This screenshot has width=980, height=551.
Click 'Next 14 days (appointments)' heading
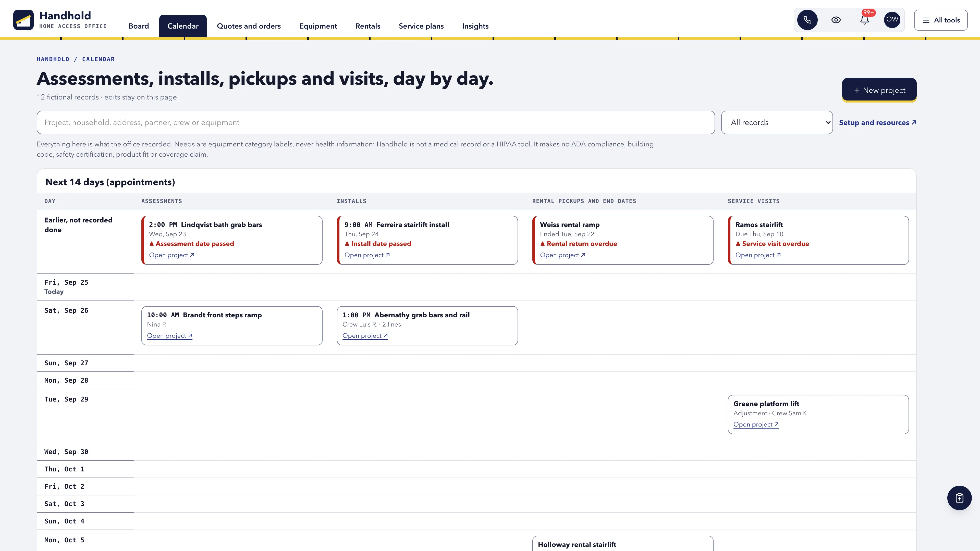(x=110, y=182)
